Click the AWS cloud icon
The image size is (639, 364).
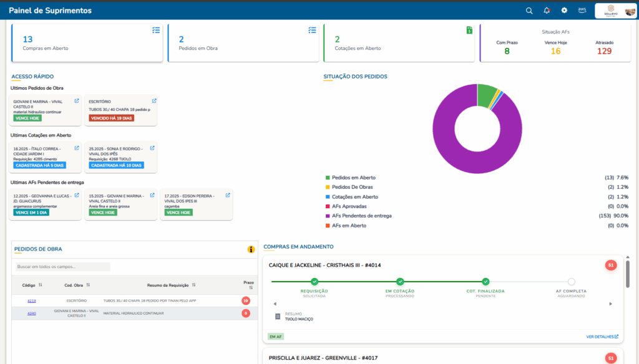(582, 11)
